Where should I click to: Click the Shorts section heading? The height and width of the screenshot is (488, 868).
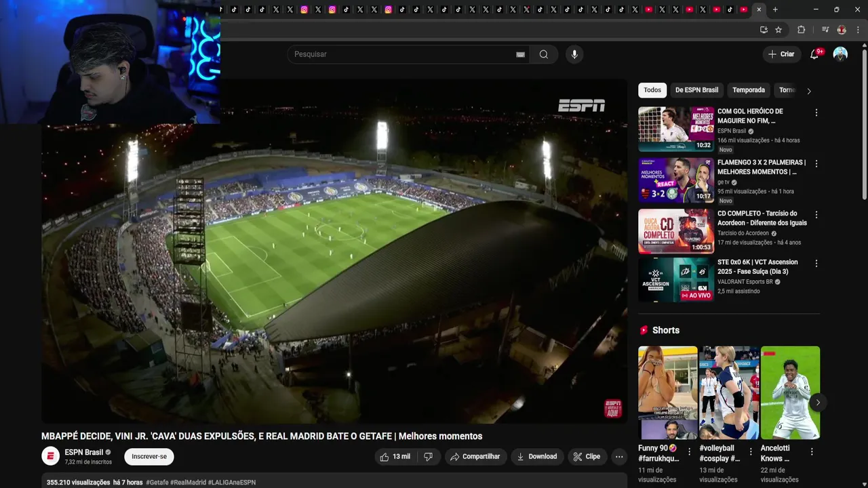(666, 330)
